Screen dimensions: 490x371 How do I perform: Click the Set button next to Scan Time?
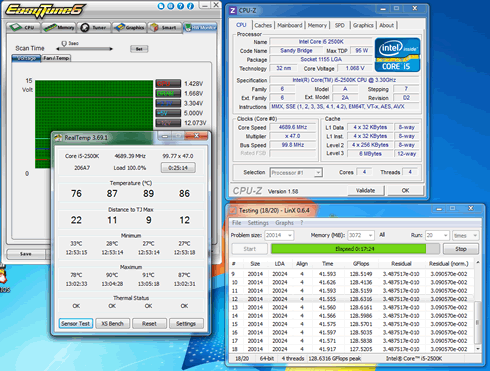pos(139,49)
